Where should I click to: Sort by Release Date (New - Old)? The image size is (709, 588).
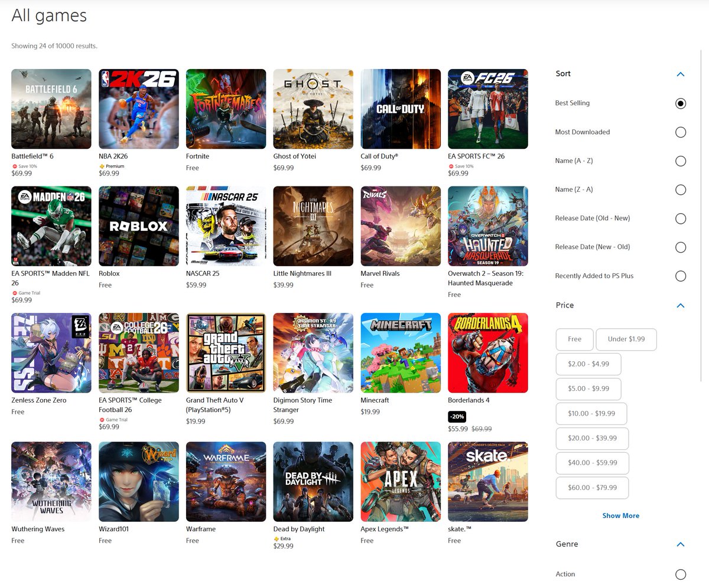681,247
